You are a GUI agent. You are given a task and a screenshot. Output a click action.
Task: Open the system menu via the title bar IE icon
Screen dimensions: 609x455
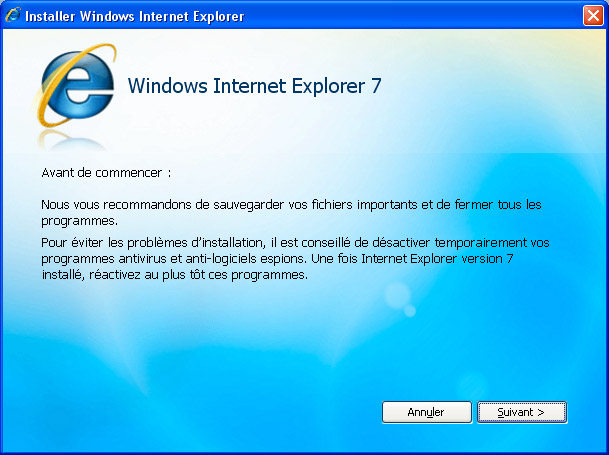coord(13,16)
